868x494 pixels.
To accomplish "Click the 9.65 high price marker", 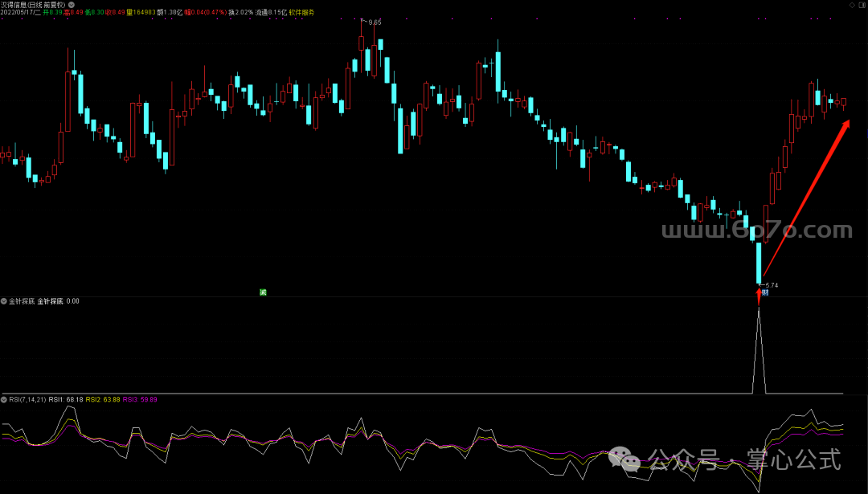I will 374,22.
